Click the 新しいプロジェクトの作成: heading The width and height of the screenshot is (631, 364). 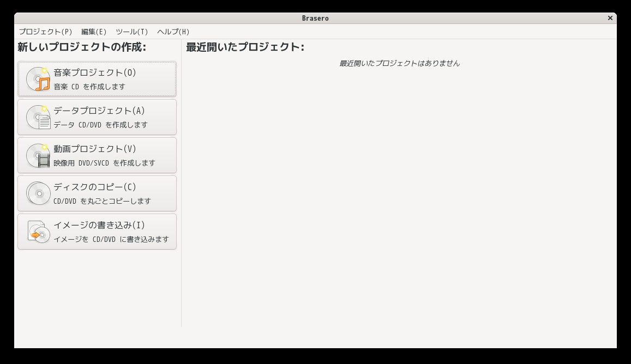pos(82,47)
